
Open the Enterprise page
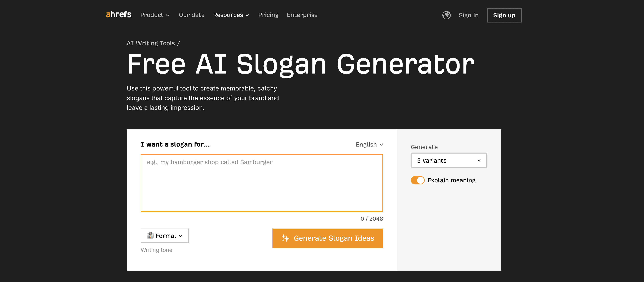pyautogui.click(x=302, y=15)
